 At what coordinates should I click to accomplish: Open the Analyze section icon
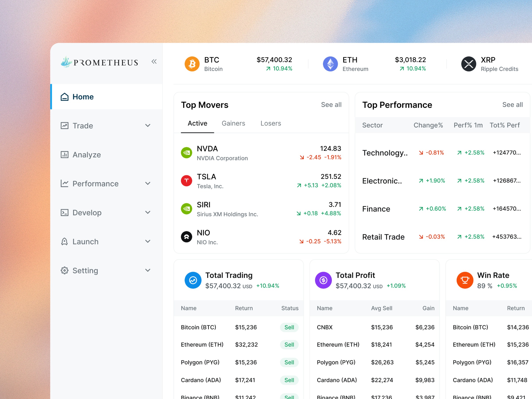point(64,155)
